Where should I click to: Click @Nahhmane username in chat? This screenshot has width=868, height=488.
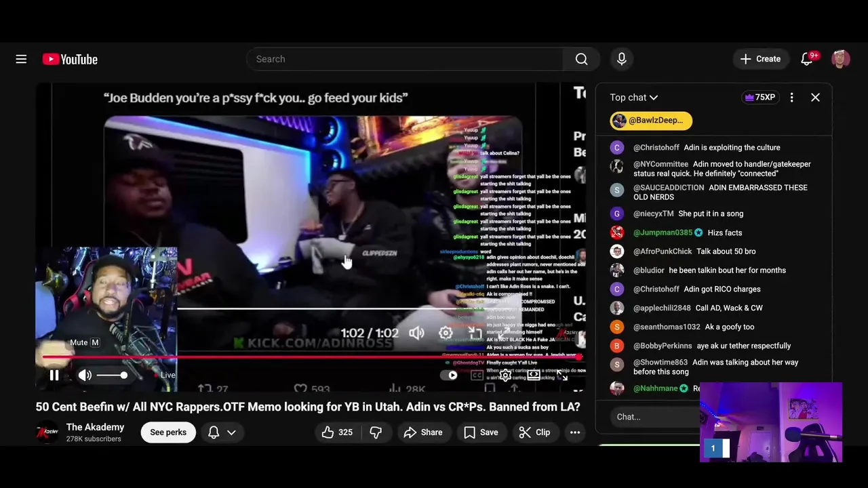[x=656, y=388]
